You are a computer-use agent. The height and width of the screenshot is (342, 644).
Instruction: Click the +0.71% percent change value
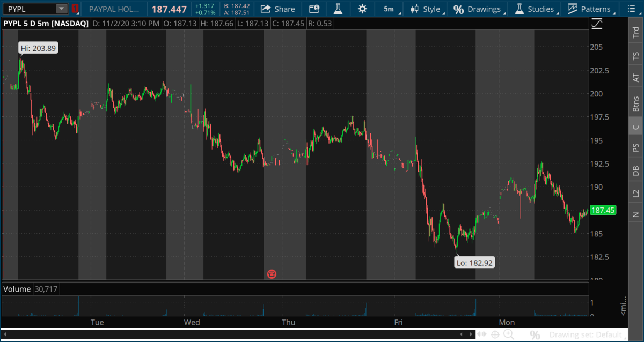205,13
